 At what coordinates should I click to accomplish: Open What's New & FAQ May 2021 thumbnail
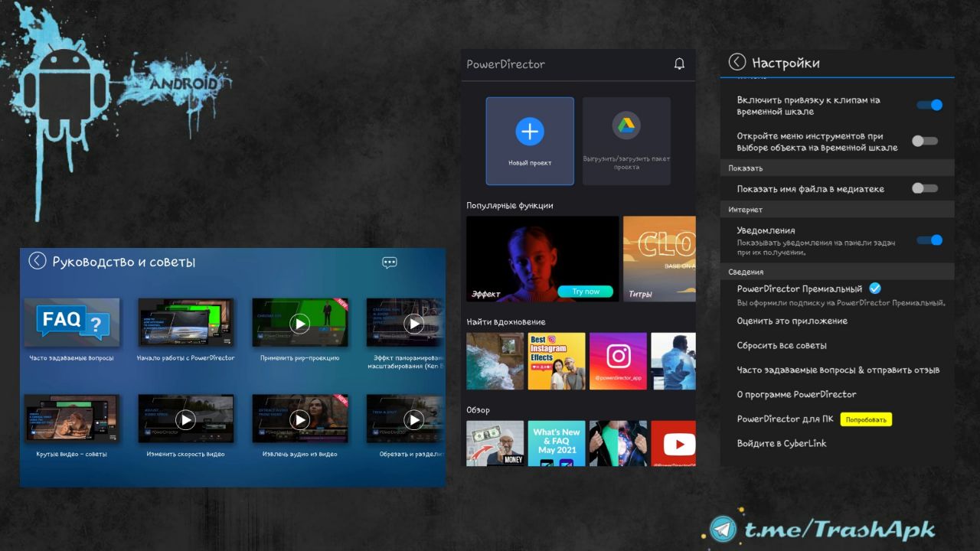[557, 444]
